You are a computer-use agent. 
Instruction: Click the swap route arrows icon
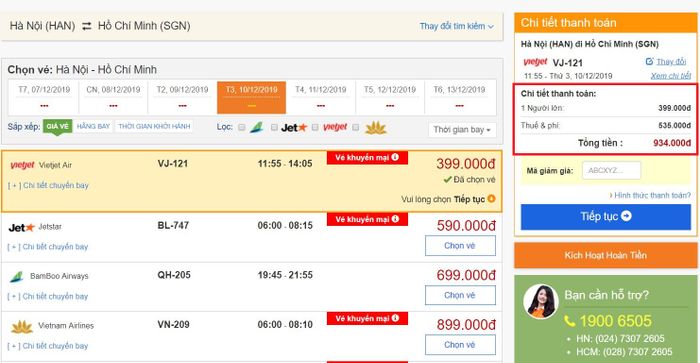(x=87, y=26)
